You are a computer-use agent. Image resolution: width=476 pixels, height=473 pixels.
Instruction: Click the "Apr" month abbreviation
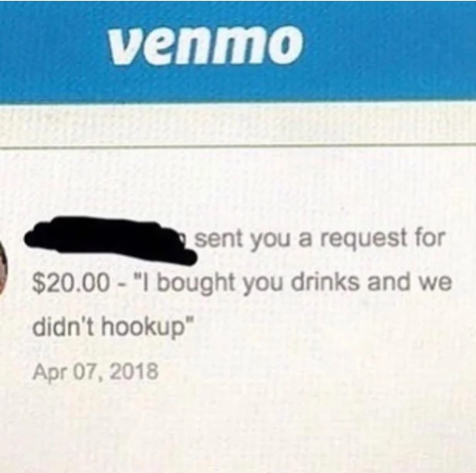tap(49, 373)
